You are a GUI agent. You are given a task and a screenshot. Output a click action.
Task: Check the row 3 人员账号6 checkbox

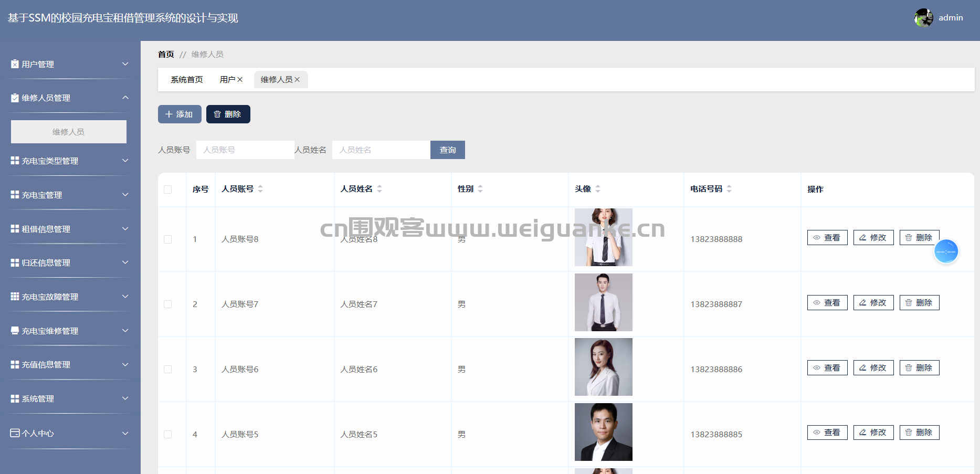point(168,370)
